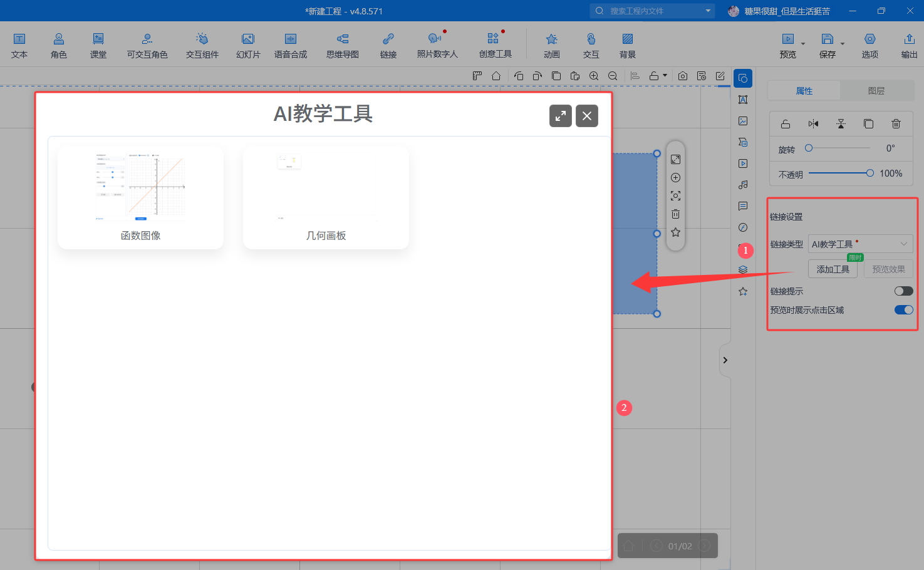Click the 添加工具 button
This screenshot has width=924, height=570.
[833, 269]
